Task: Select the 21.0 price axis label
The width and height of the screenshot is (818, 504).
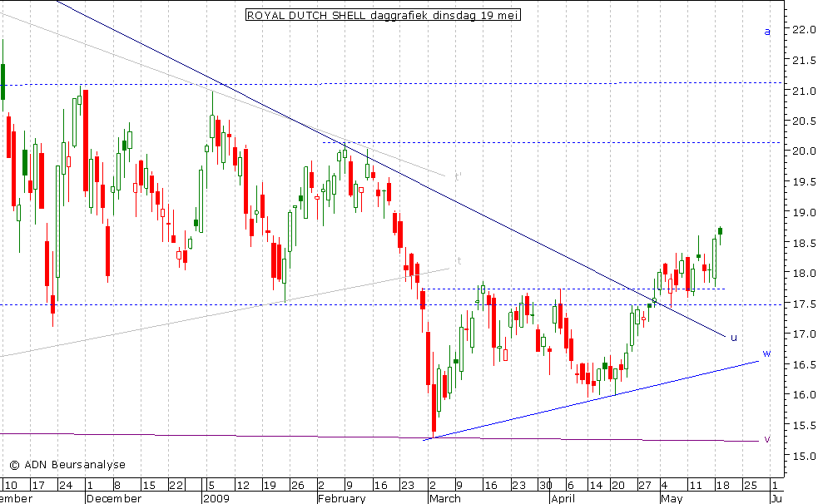Action: [x=803, y=91]
